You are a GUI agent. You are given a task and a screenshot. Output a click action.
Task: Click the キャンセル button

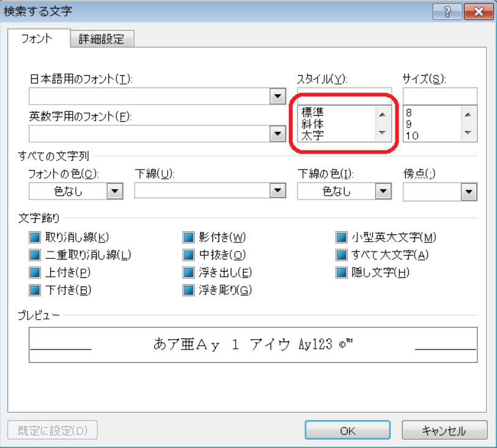click(x=444, y=430)
